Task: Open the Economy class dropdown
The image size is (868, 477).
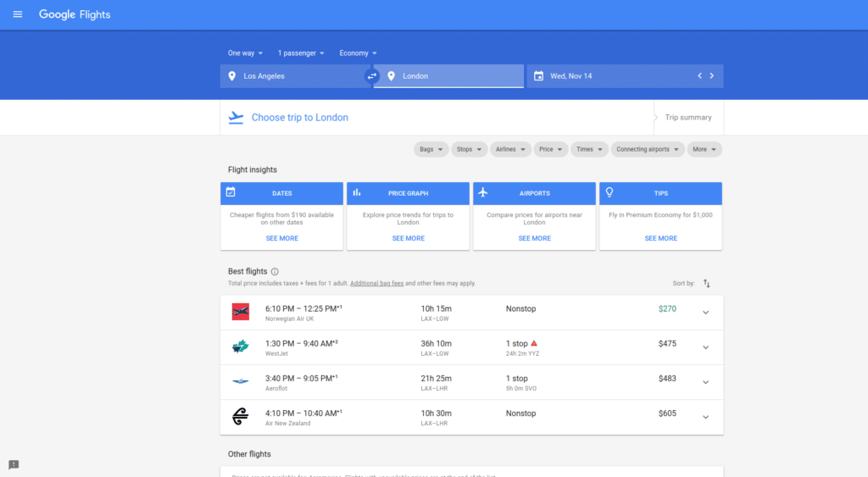Action: click(x=359, y=53)
